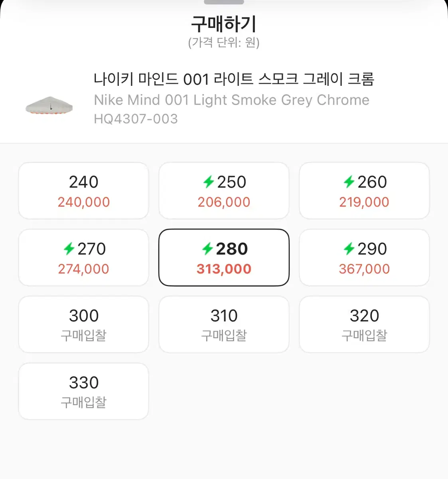The image size is (448, 479).
Task: Tap the lightning icon on size 280
Action: pyautogui.click(x=207, y=249)
